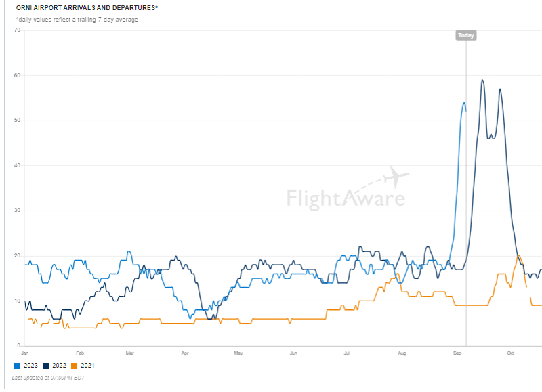The image size is (542, 392).
Task: Click the Jan label on the x-axis
Action: click(25, 353)
